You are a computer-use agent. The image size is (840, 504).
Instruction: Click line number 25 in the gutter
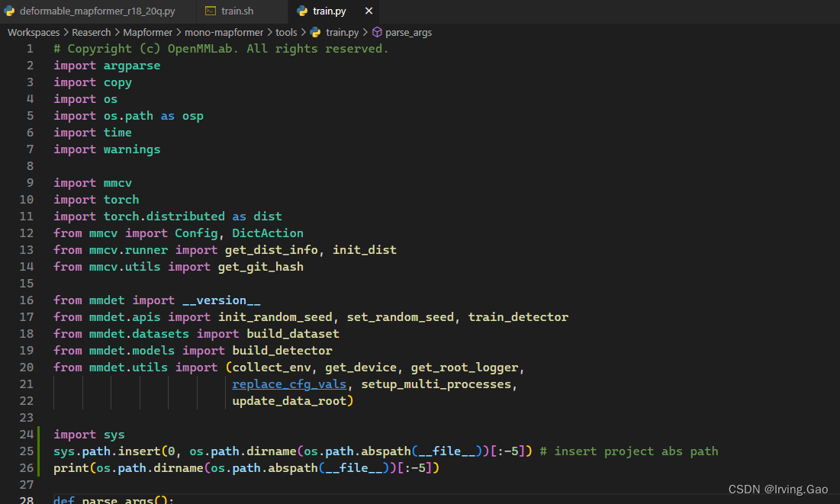coord(26,451)
